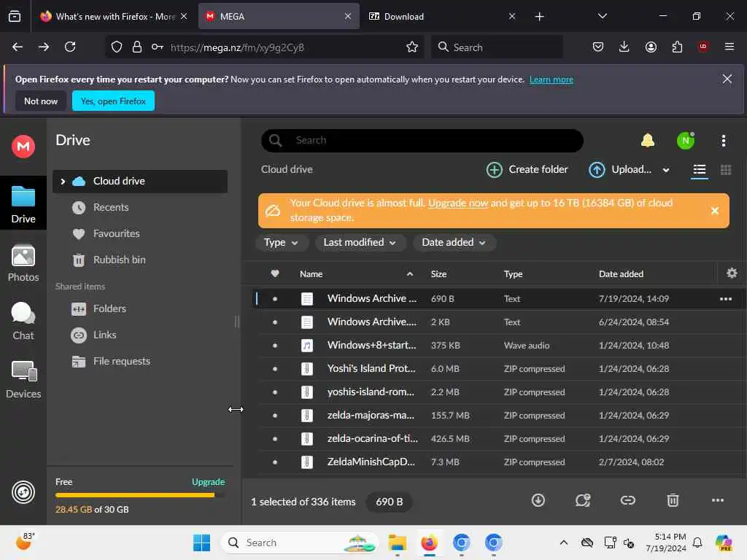Open Firefox extensions puzzle icon
The image size is (747, 560).
click(677, 47)
